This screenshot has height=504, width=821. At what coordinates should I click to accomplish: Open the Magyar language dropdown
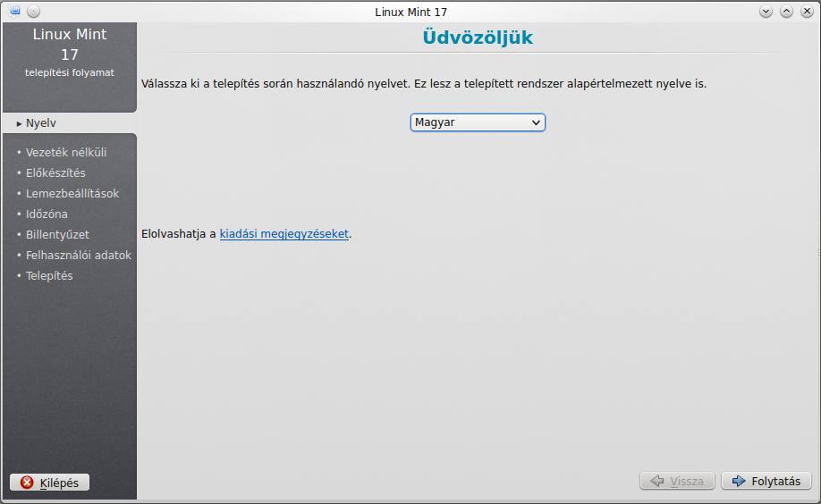(478, 122)
